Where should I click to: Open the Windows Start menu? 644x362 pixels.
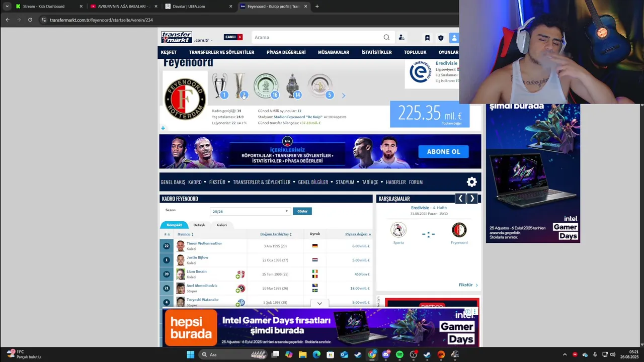click(x=190, y=354)
